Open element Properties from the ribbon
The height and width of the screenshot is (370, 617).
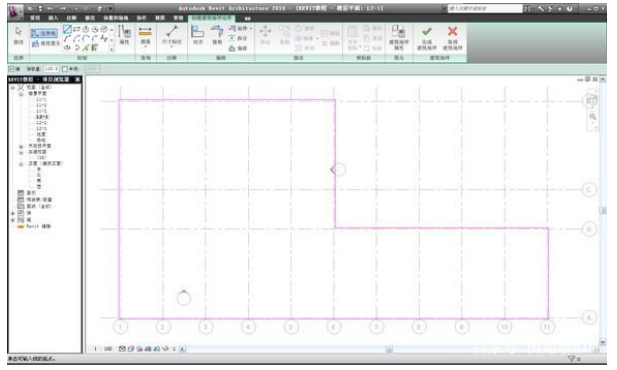(124, 35)
